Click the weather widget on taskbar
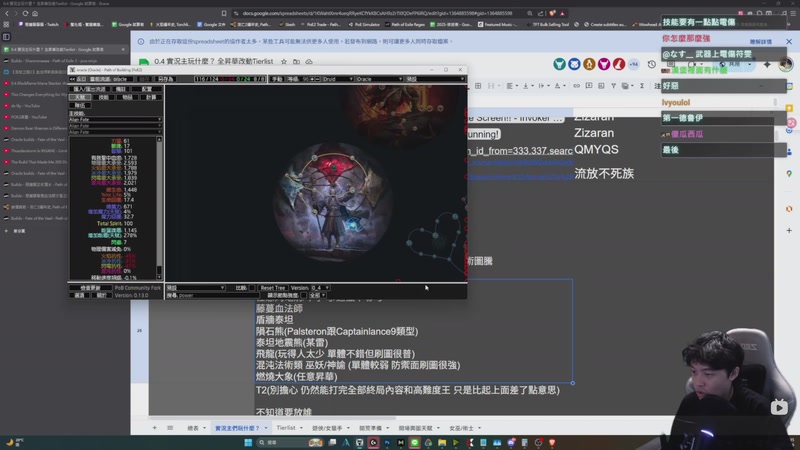This screenshot has height=450, width=800. click(14, 442)
